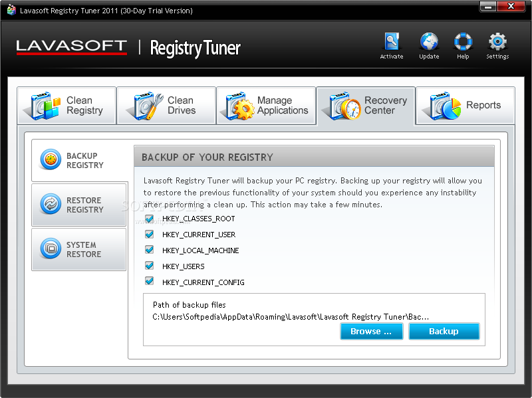Click the 'Path of backup files' label
The width and height of the screenshot is (532, 398).
tap(190, 305)
